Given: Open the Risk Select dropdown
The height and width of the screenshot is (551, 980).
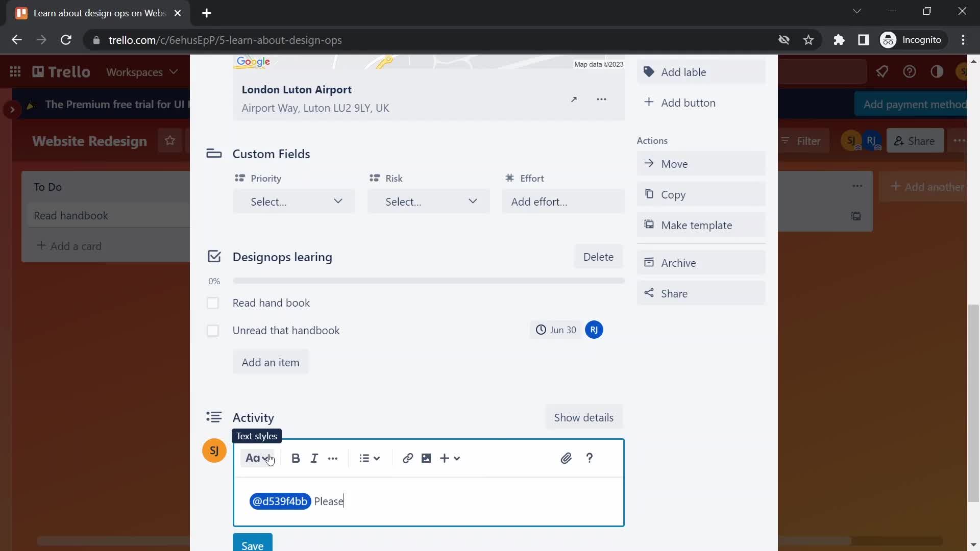Looking at the screenshot, I should pos(429,202).
